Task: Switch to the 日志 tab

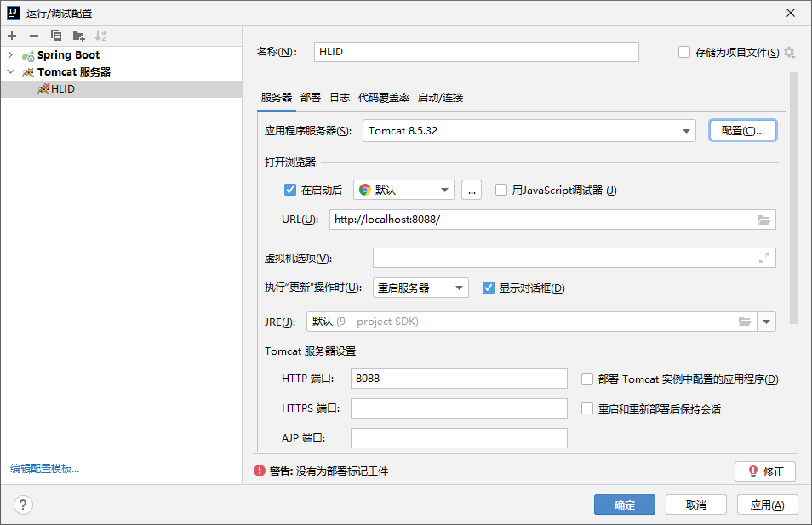Action: click(340, 98)
